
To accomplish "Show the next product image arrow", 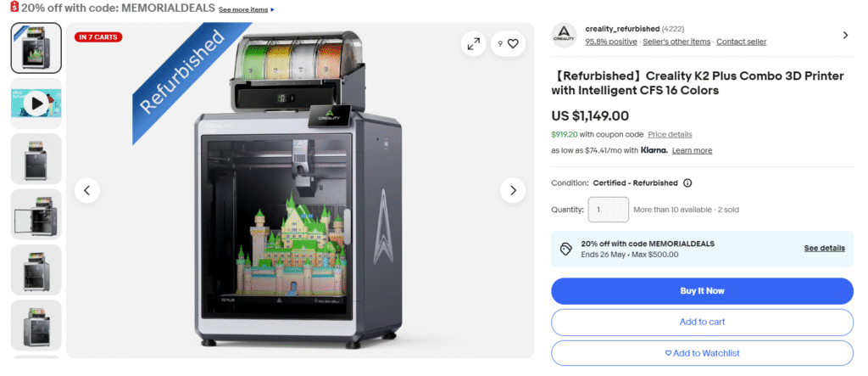I will tap(513, 191).
